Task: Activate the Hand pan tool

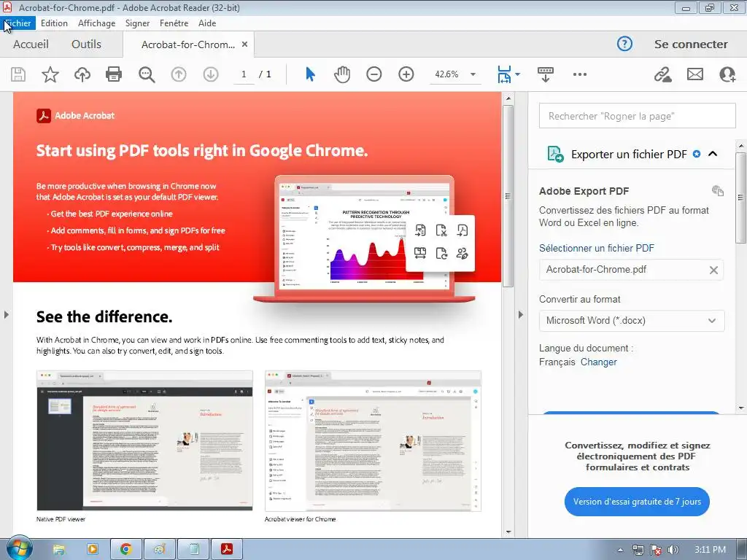Action: click(x=342, y=74)
